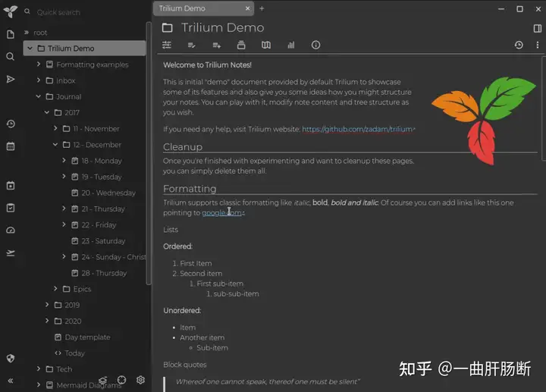Open the calendar launcher icon
This screenshot has width=546, height=392.
click(11, 146)
